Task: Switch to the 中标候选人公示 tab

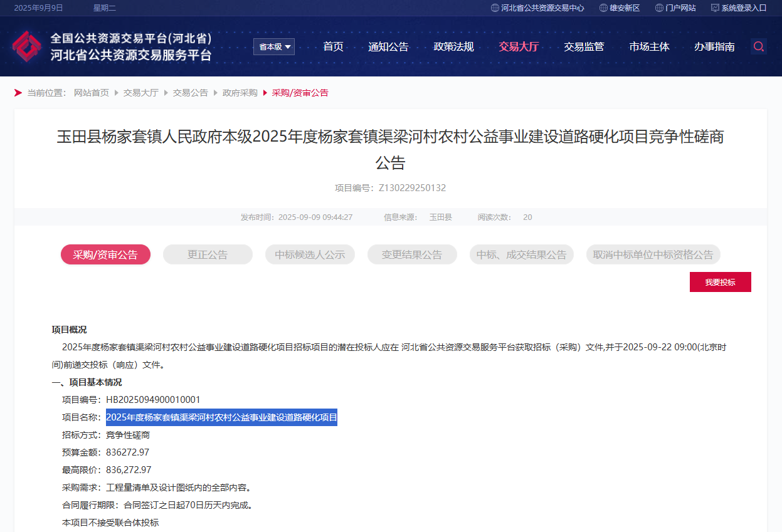Action: click(310, 254)
